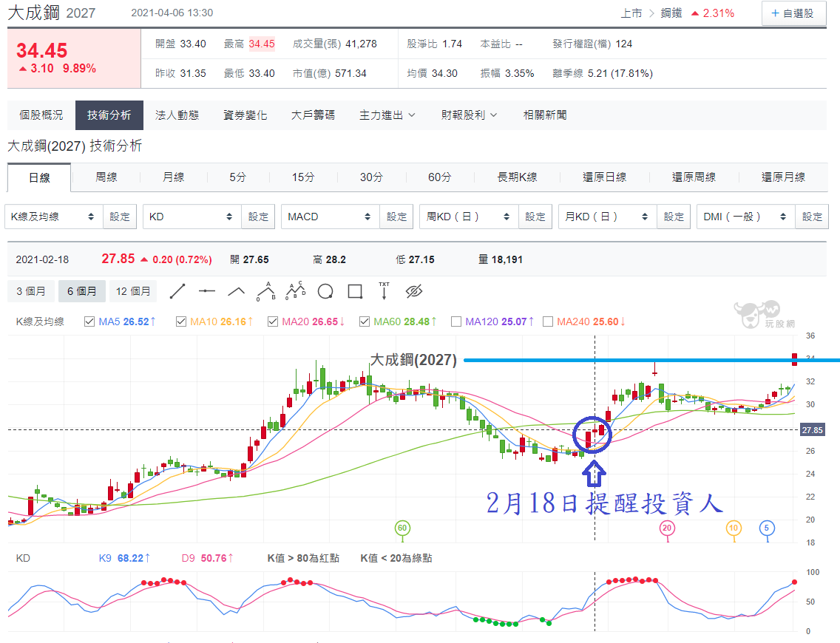The width and height of the screenshot is (840, 643).
Task: Switch to the 長期K線 tab
Action: pos(517,177)
